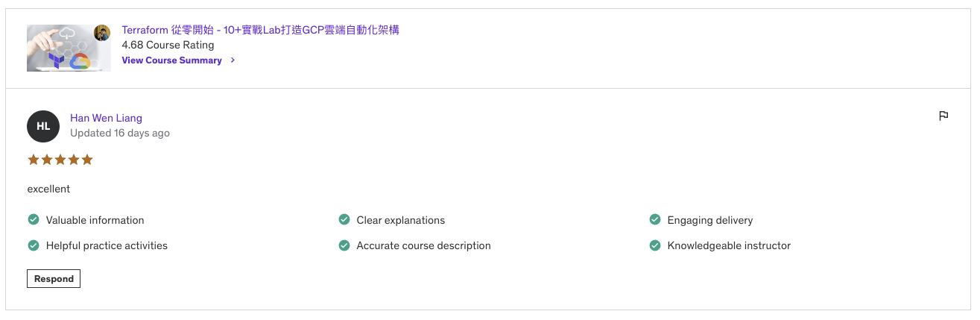Screen dimensions: 980x320
Task: Click the 'excellent' review comment text
Action: coord(48,189)
